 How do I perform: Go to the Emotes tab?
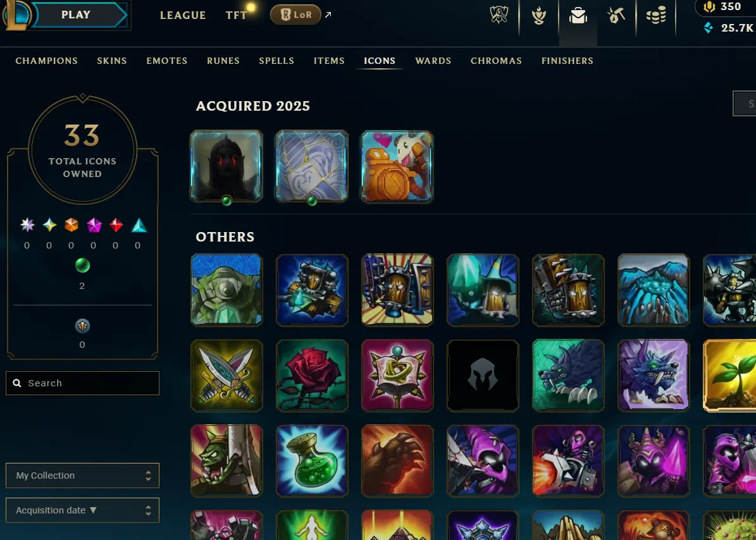click(167, 61)
